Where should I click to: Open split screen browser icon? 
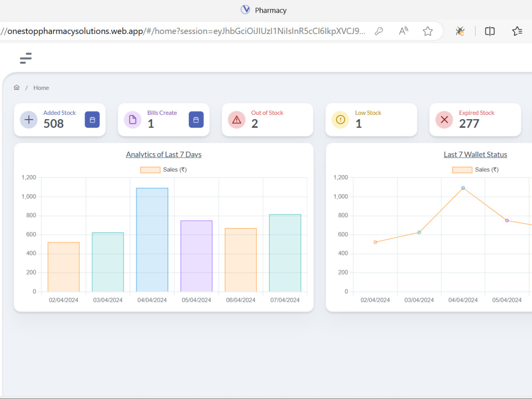(x=489, y=31)
